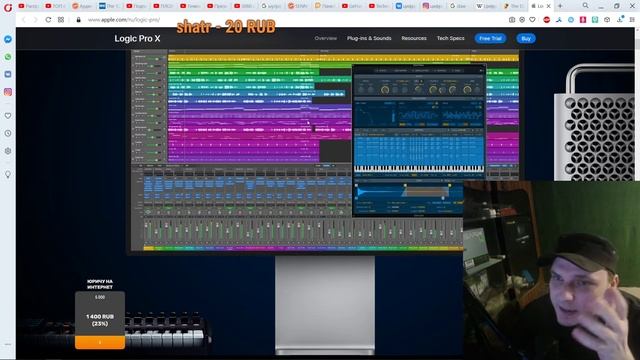Open the Opera main menu logo
640x360 pixels.
pos(8,7)
